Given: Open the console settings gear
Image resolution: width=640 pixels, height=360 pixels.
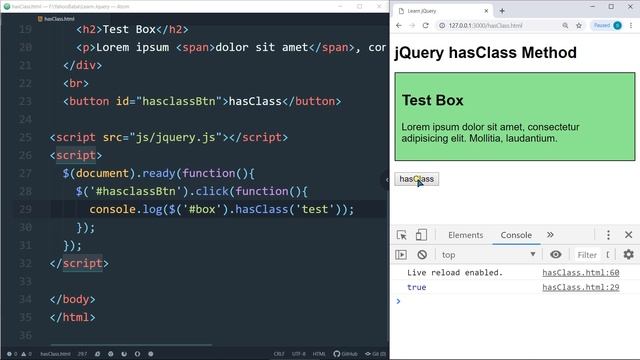Looking at the screenshot, I should coord(629,255).
